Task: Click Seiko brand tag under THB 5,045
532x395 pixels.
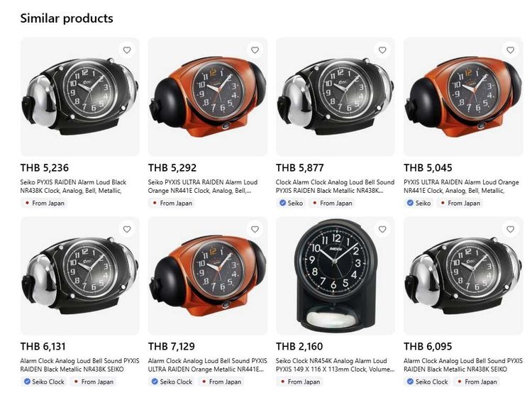Action: 419,203
